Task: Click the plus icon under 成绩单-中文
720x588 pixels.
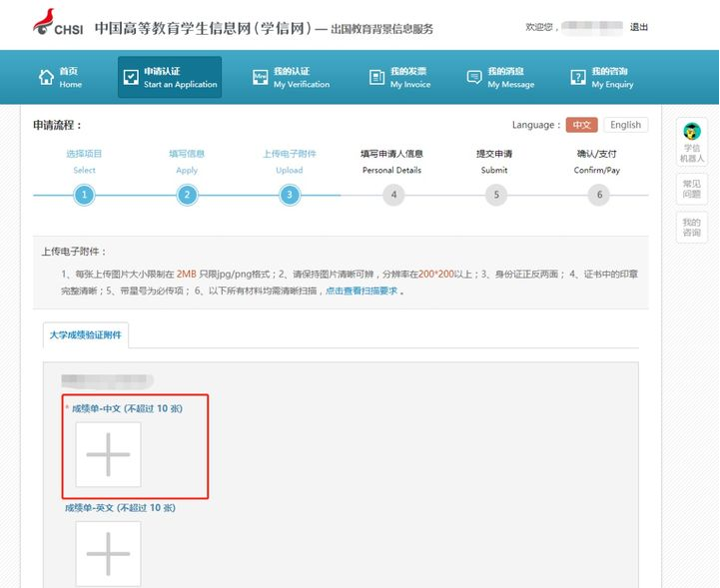Action: pyautogui.click(x=109, y=454)
